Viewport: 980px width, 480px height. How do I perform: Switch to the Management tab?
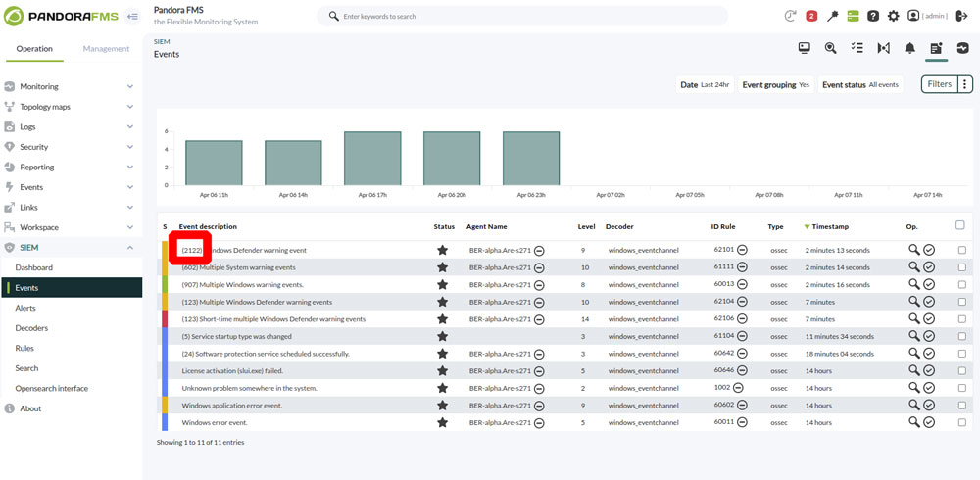tap(106, 49)
